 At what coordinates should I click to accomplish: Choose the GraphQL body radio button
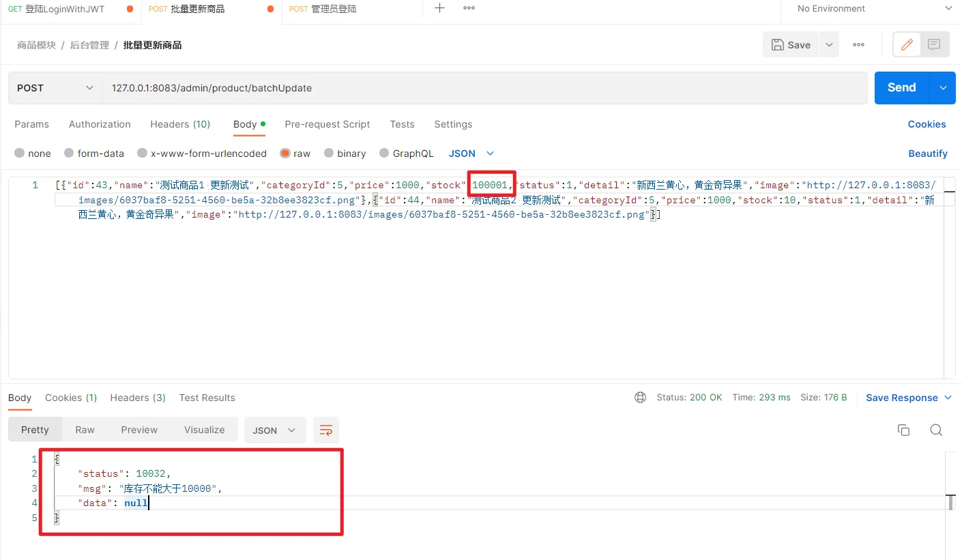(384, 153)
